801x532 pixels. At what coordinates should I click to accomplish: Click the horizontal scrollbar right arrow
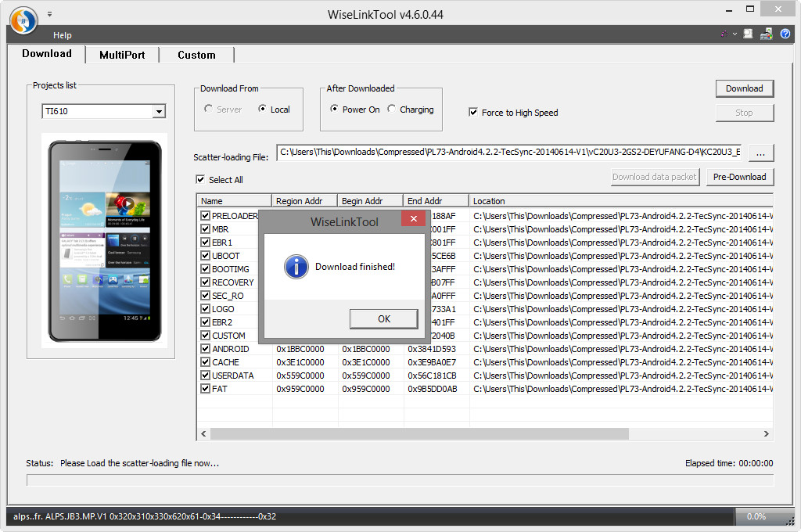[x=767, y=434]
